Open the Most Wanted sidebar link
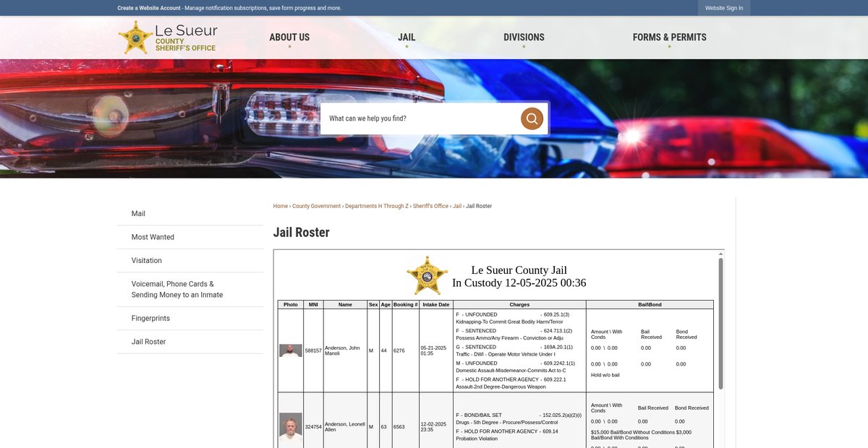 pyautogui.click(x=190, y=237)
